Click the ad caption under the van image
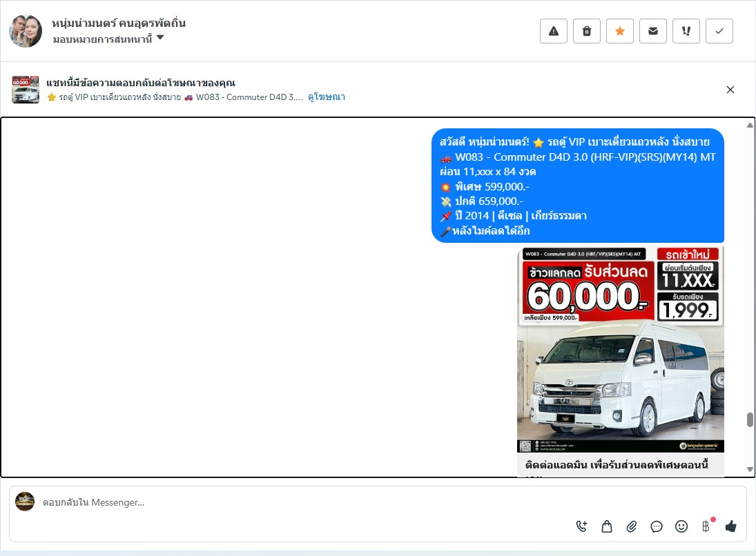The width and height of the screenshot is (756, 556). 617,465
